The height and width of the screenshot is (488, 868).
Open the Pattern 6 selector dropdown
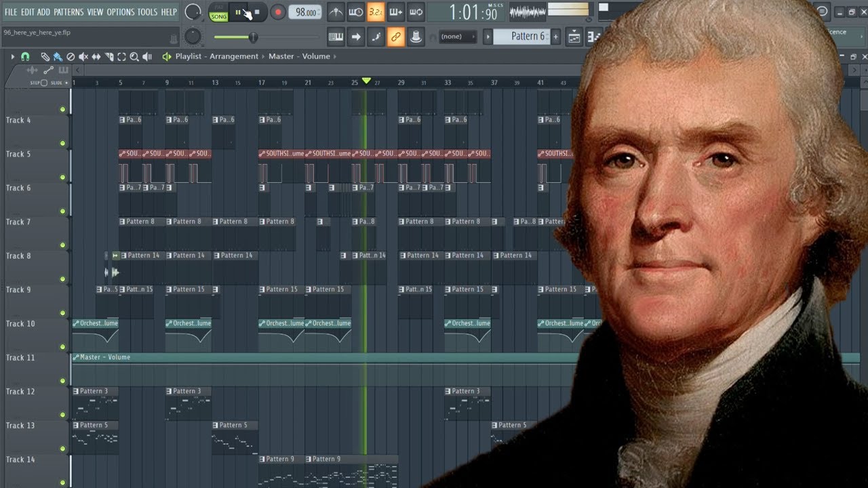pyautogui.click(x=521, y=37)
